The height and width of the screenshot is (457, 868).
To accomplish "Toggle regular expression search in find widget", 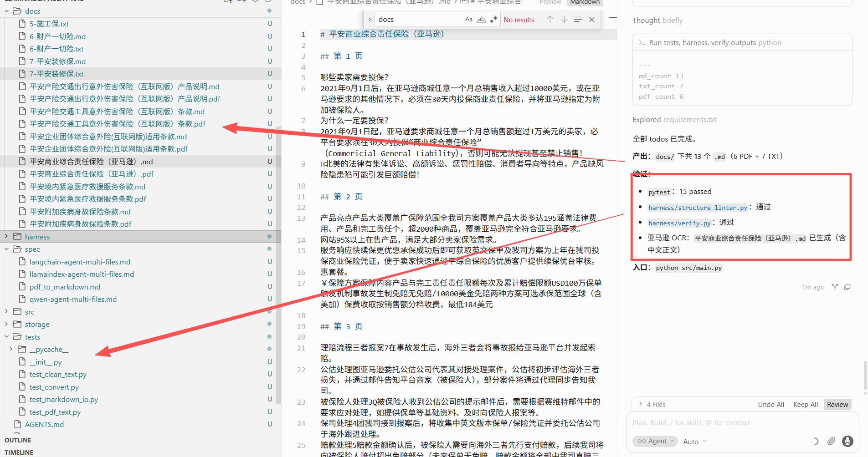I will (493, 20).
